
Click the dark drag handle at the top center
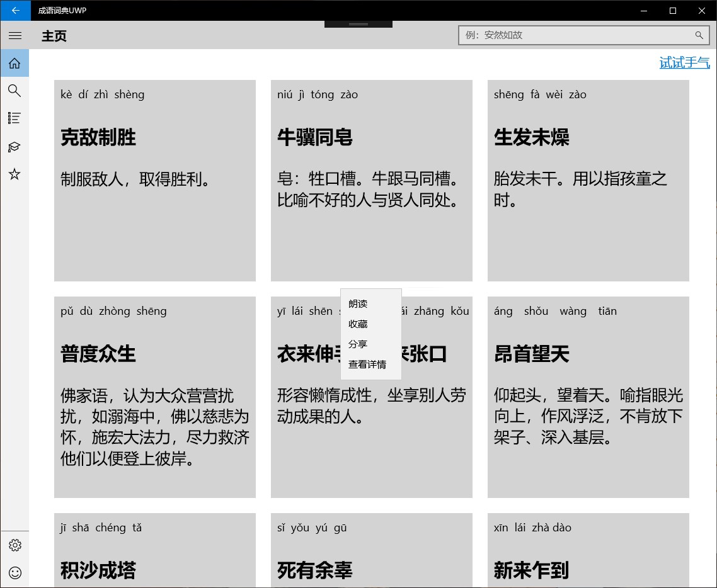(358, 24)
